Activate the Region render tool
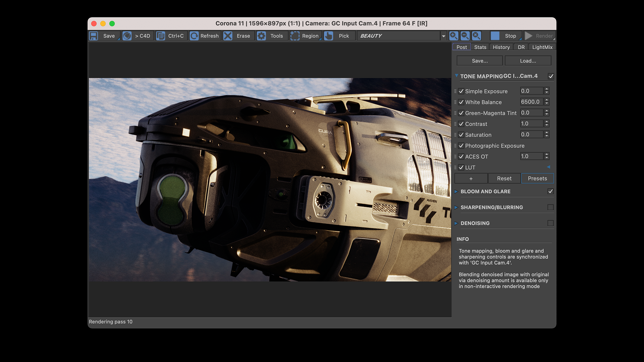 [295, 36]
